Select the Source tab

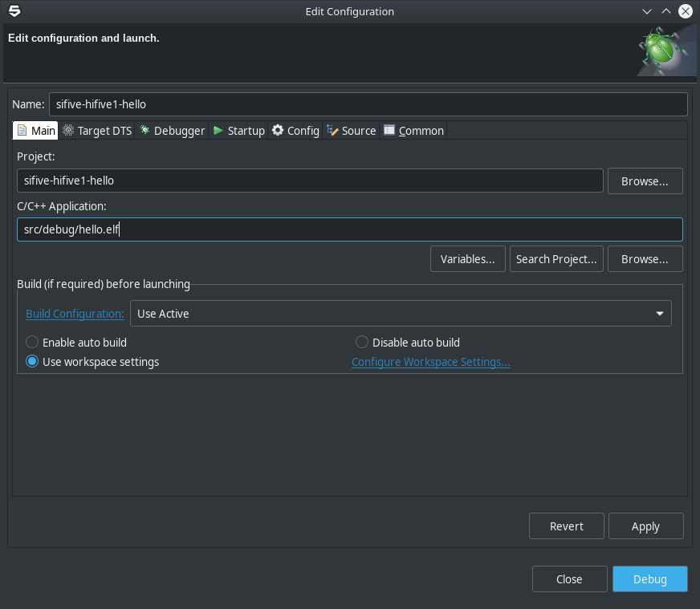point(352,131)
